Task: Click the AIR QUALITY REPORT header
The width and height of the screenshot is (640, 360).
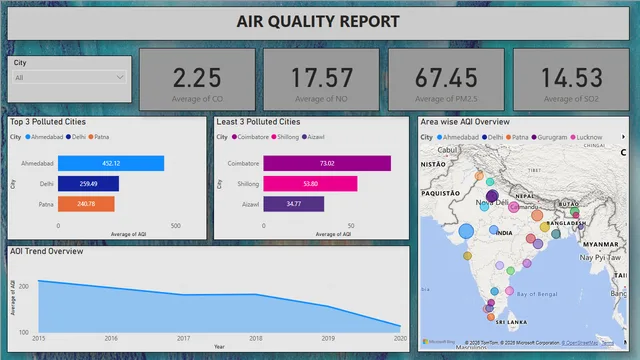Action: (318, 22)
